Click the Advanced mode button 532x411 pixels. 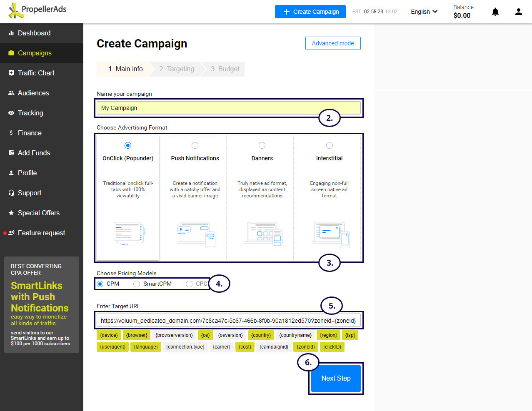pyautogui.click(x=332, y=43)
